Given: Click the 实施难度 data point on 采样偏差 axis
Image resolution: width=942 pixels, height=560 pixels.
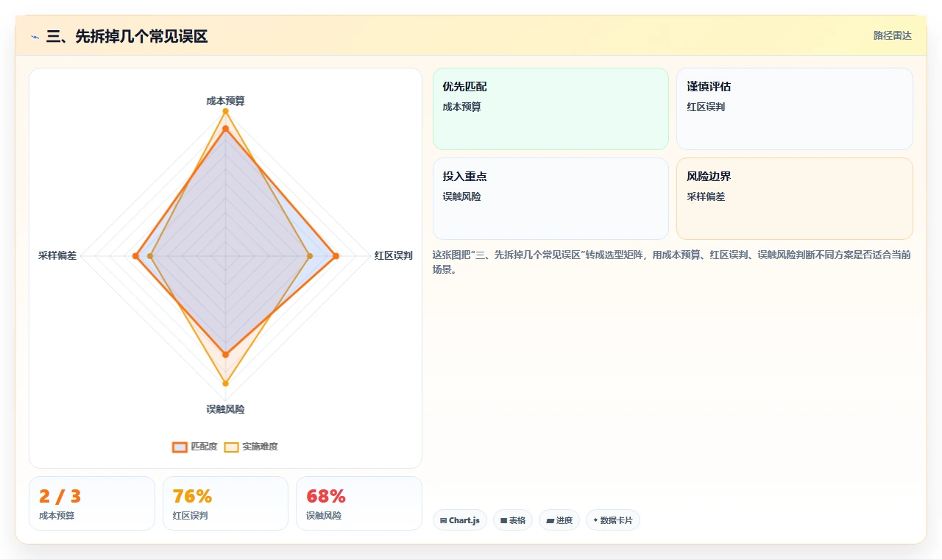Looking at the screenshot, I should [x=150, y=256].
